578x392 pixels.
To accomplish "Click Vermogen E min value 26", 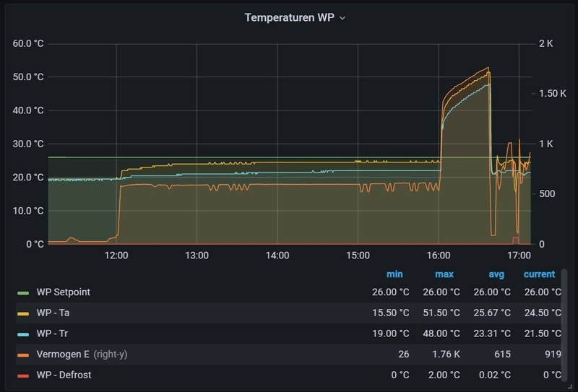I will point(404,354).
